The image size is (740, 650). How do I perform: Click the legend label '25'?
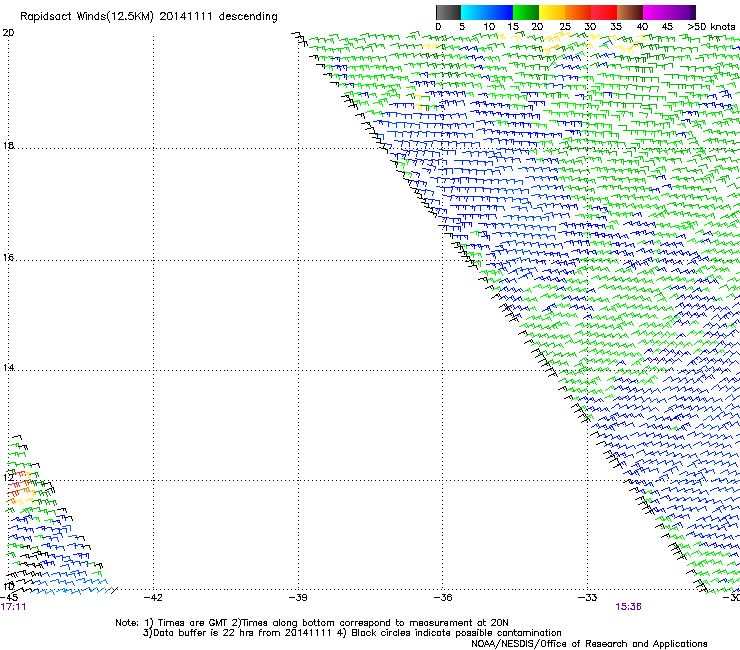[564, 27]
